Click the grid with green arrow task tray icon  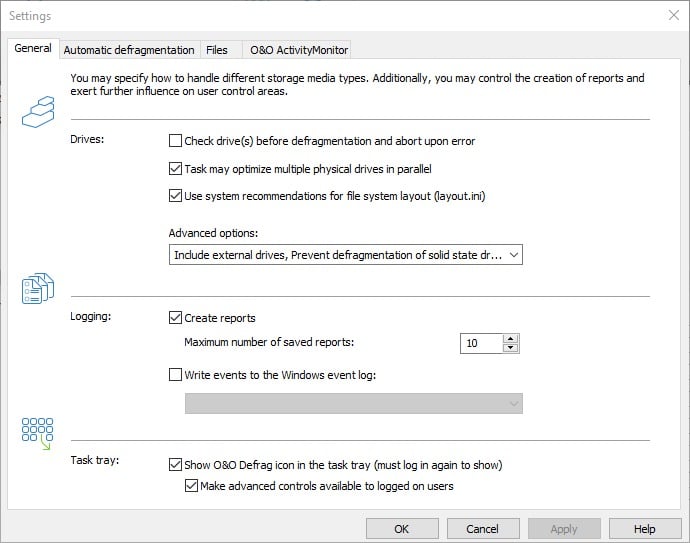click(x=37, y=434)
